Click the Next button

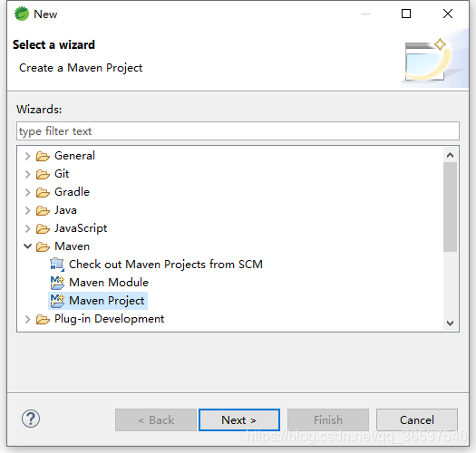(x=239, y=419)
